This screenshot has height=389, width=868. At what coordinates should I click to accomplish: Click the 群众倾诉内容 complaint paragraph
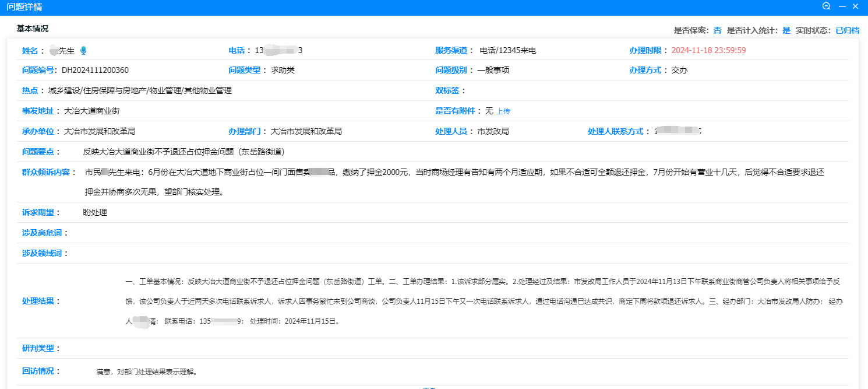point(454,173)
